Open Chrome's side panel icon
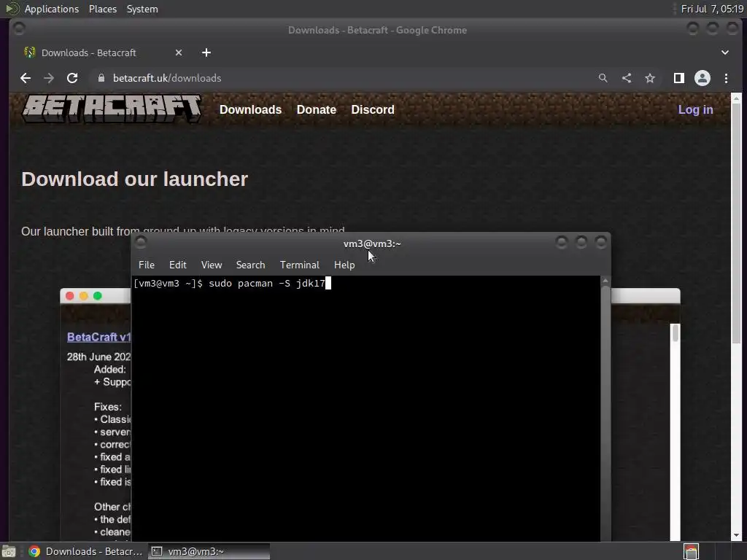Viewport: 747px width, 560px height. [679, 78]
